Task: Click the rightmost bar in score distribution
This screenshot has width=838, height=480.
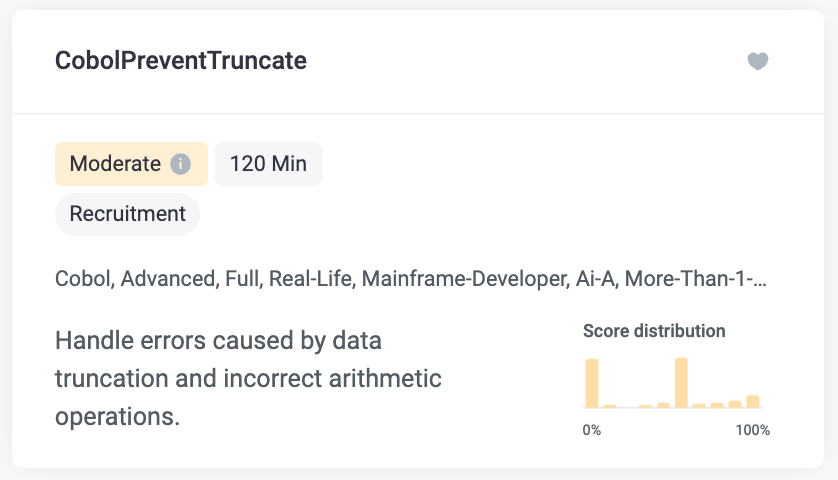Action: (752, 401)
